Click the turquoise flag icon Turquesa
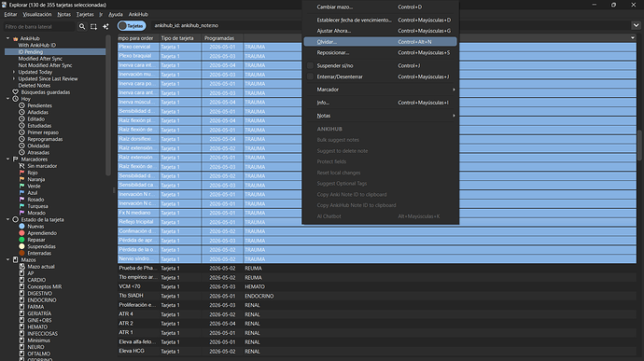The height and width of the screenshot is (361, 644). tap(21, 206)
